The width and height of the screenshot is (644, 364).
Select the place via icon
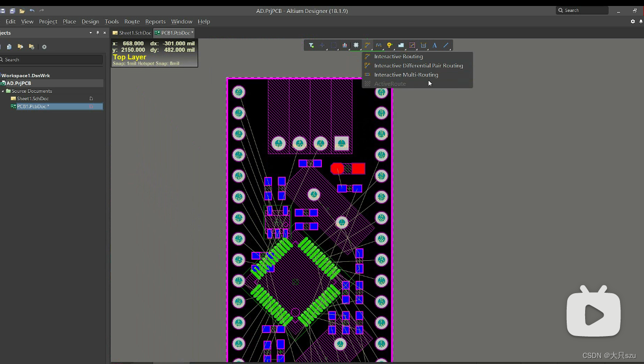(x=390, y=45)
